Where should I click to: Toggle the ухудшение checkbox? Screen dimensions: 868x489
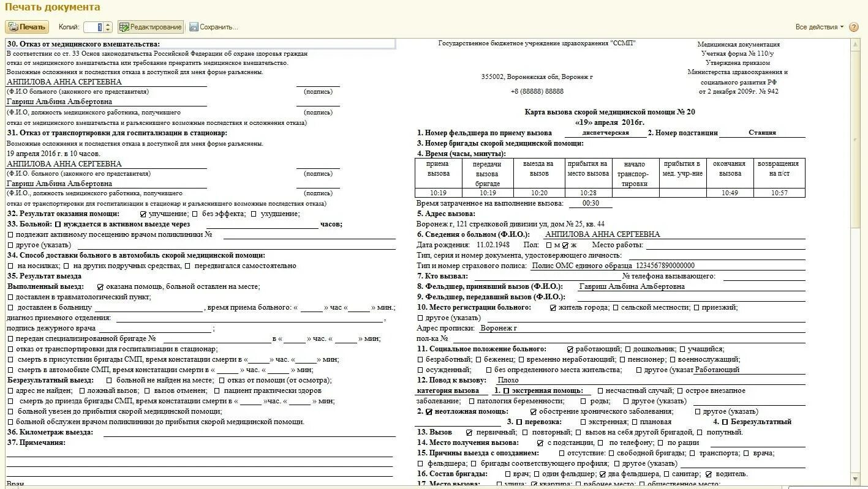point(253,214)
